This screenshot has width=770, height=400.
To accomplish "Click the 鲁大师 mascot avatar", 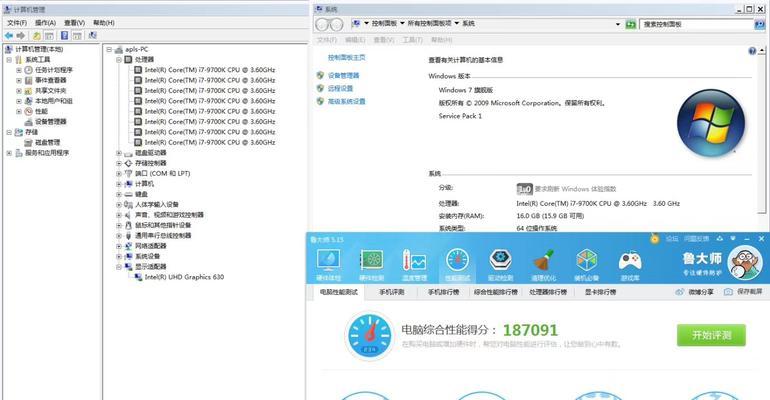I will click(x=744, y=263).
